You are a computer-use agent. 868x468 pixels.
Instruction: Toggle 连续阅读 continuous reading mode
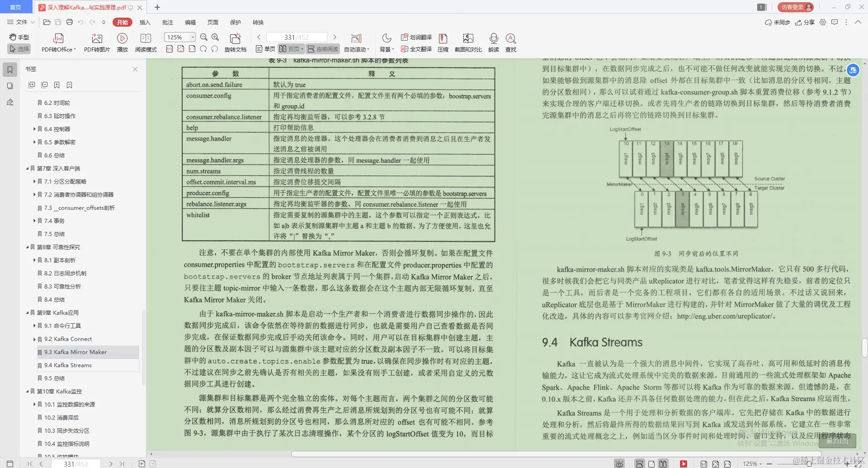(x=322, y=49)
